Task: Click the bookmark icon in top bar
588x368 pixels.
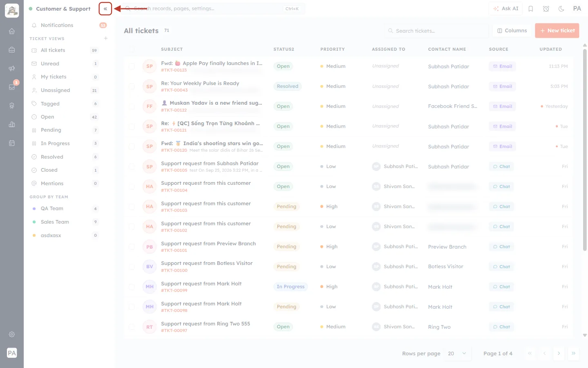Action: tap(531, 9)
